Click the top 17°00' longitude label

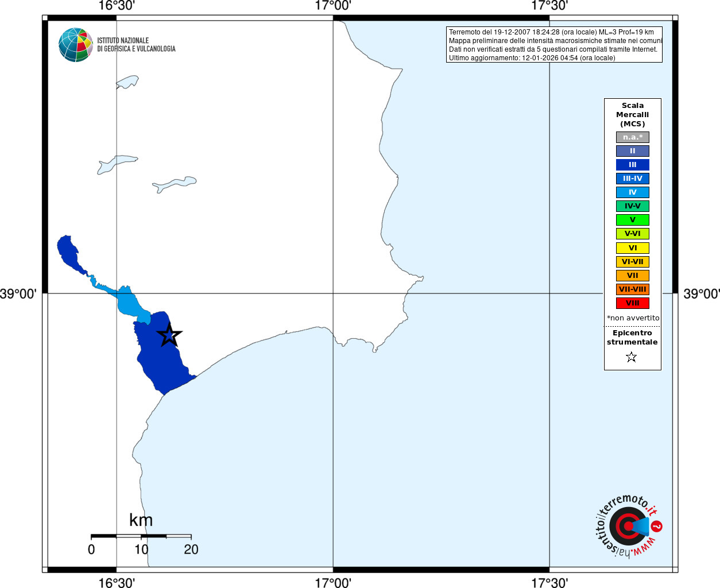pos(333,6)
